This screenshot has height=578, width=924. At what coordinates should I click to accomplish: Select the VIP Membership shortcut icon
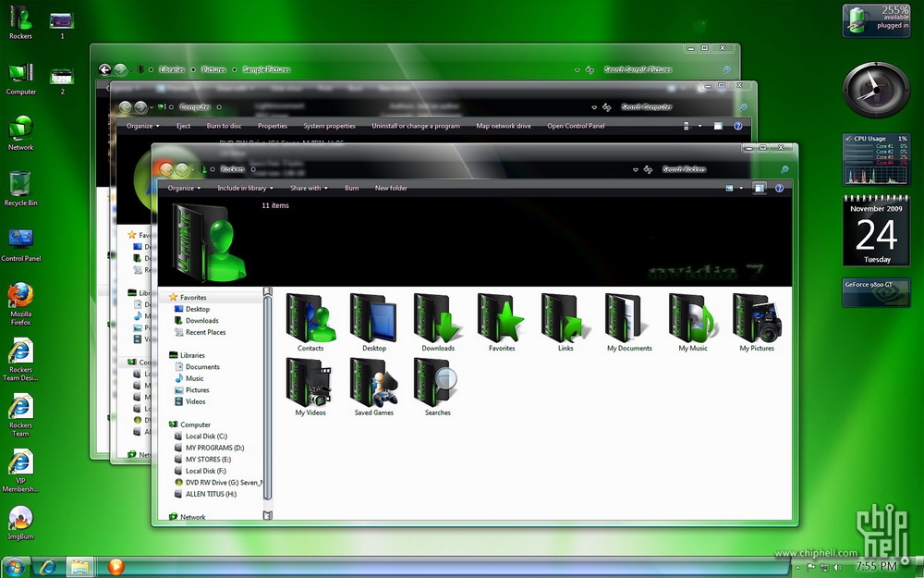coord(20,471)
